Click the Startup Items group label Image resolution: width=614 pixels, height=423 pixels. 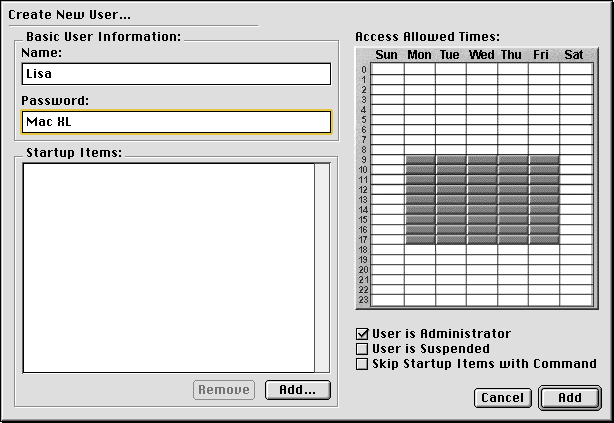pyautogui.click(x=74, y=152)
